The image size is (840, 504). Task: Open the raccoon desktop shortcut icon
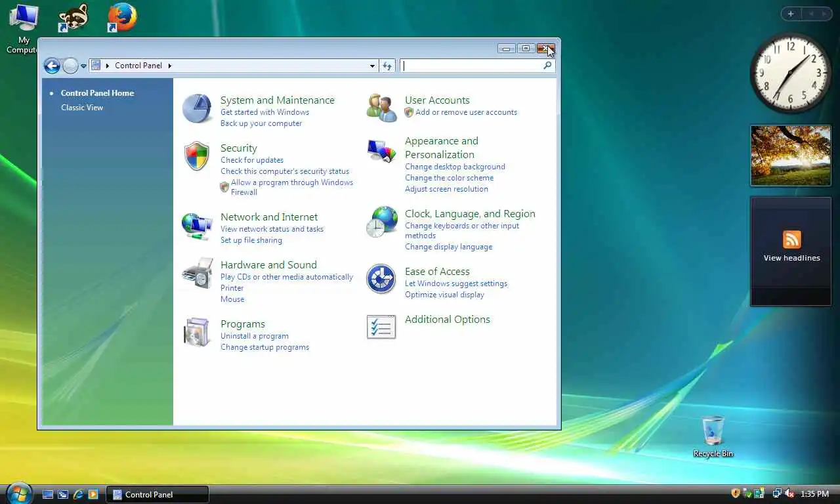(73, 18)
